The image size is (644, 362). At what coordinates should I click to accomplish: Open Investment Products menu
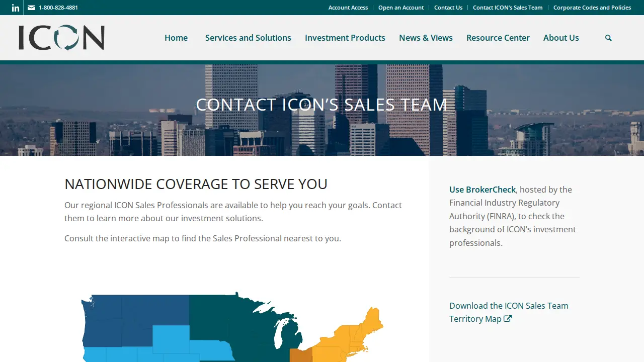(345, 38)
